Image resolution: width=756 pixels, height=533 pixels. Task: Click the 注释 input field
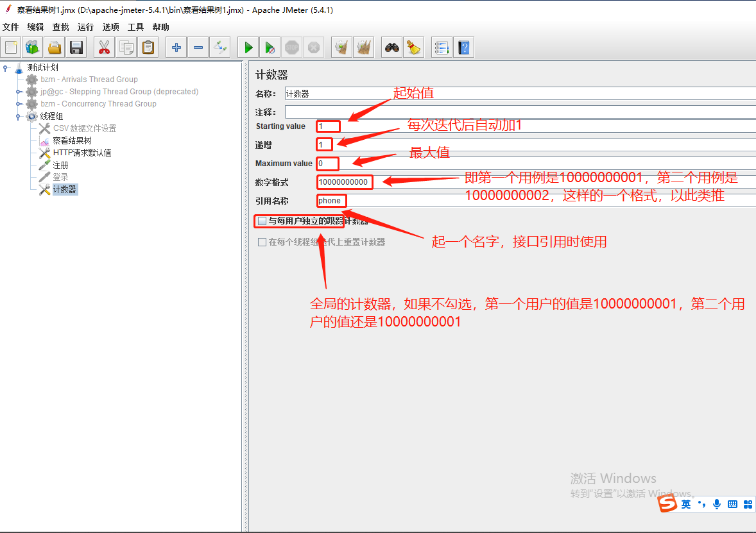[520, 112]
